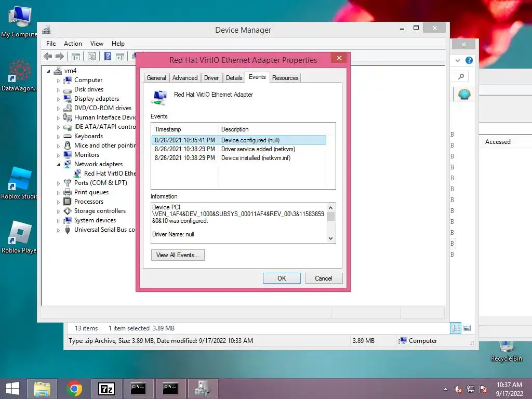Click the Universal Serial Bus controllers icon

click(x=68, y=230)
